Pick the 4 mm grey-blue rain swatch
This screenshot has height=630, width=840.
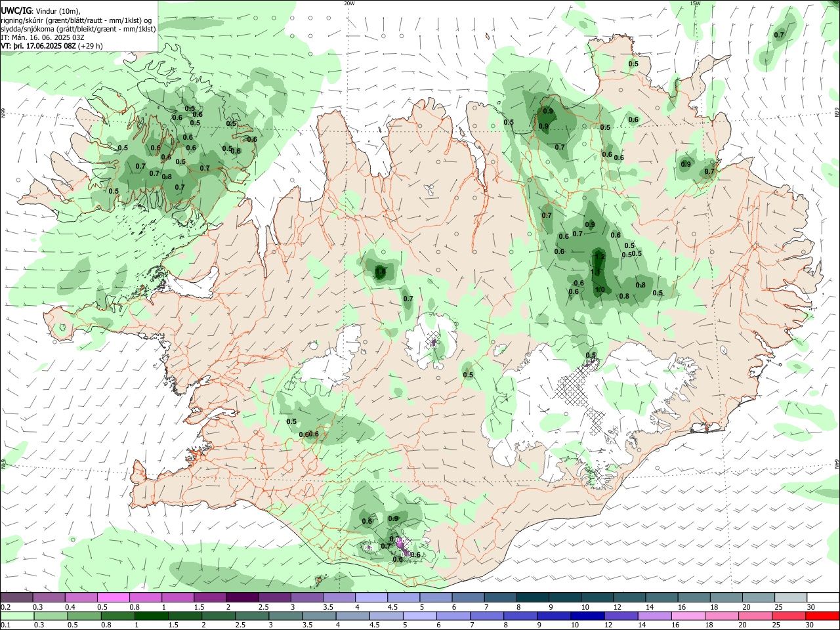tap(352, 616)
